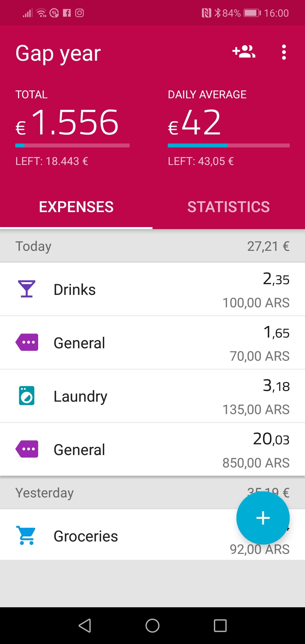
Task: Tap the blue add expense button
Action: coord(263,518)
